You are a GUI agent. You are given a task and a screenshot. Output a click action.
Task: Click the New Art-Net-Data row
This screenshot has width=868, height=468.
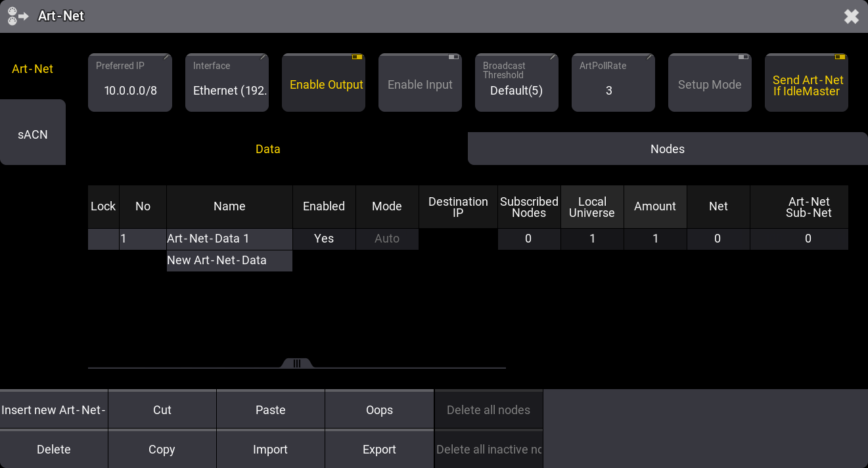pos(229,261)
